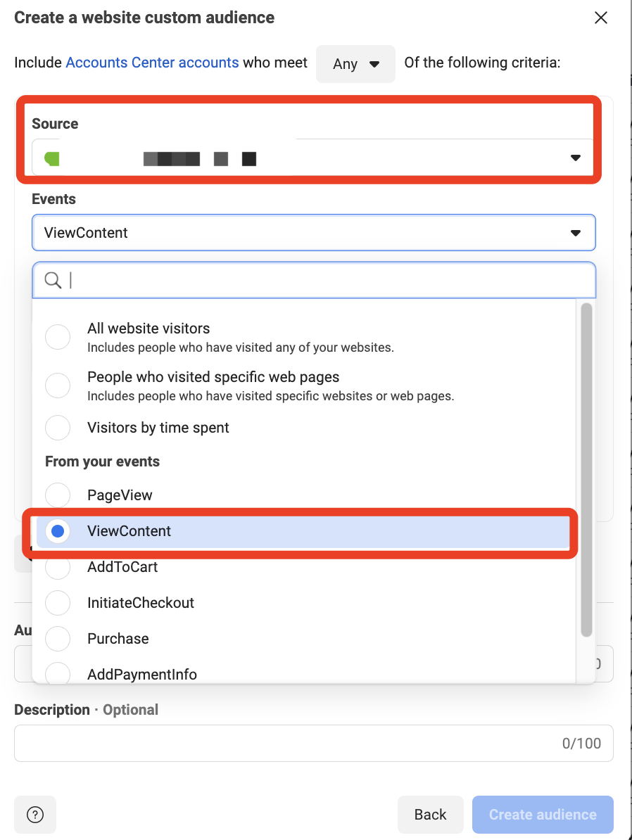Click the Back button
Image resolution: width=632 pixels, height=840 pixels.
coord(431,814)
